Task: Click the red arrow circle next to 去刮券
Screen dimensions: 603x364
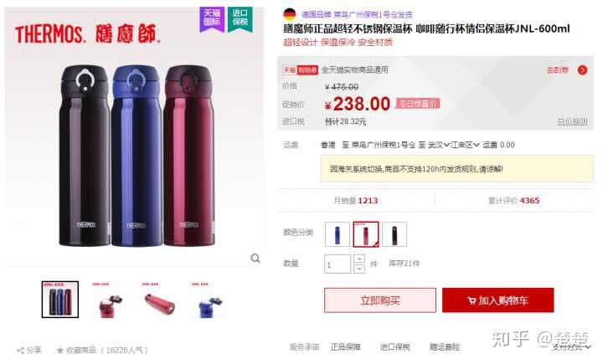Action: click(582, 70)
